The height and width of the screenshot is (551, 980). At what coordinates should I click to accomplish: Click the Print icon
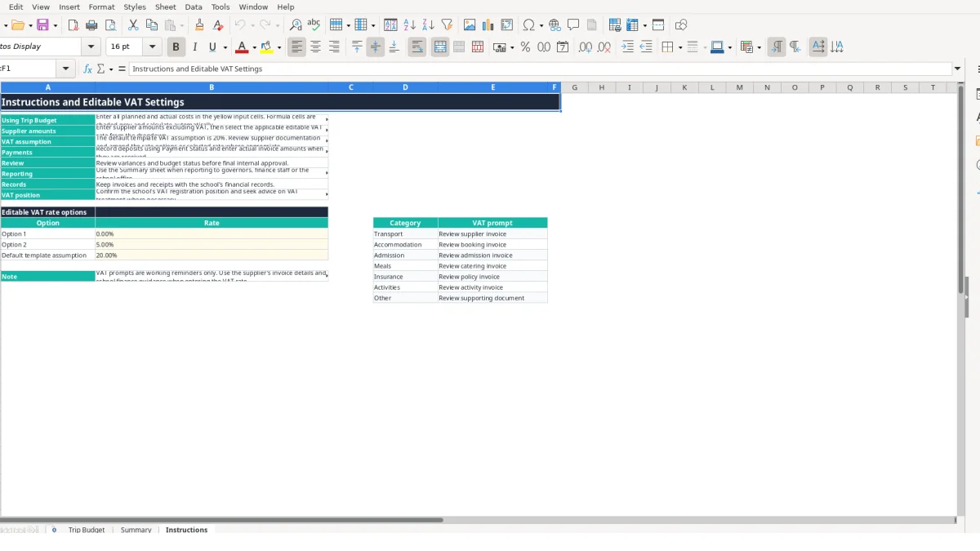[92, 25]
